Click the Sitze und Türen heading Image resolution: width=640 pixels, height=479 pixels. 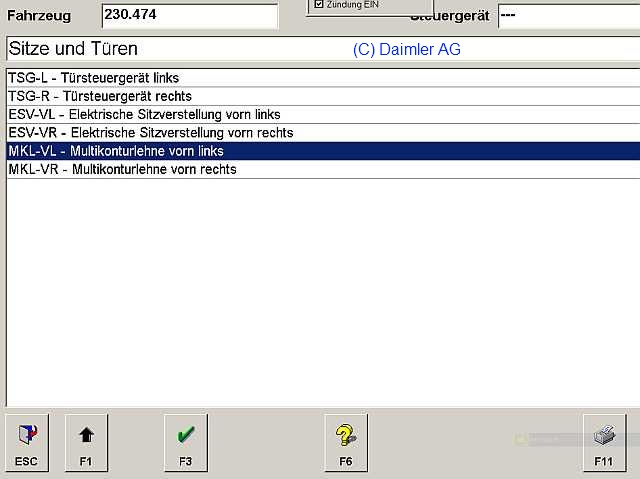(x=73, y=49)
